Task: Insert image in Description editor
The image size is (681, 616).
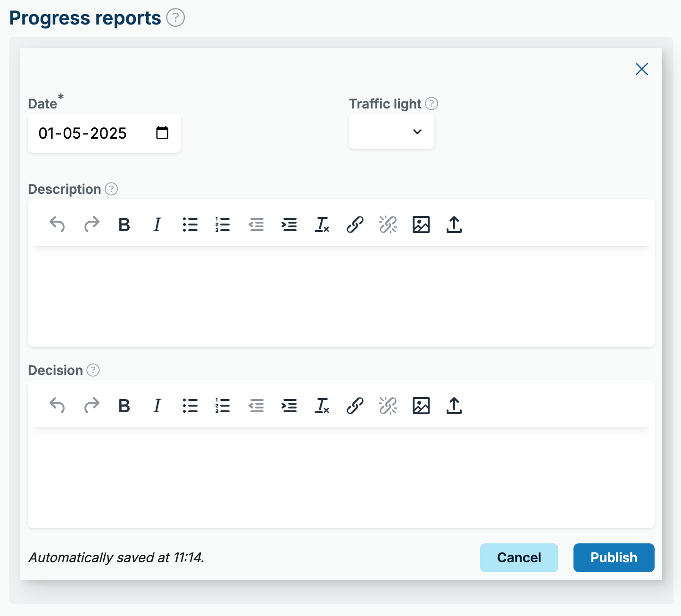Action: [x=421, y=225]
